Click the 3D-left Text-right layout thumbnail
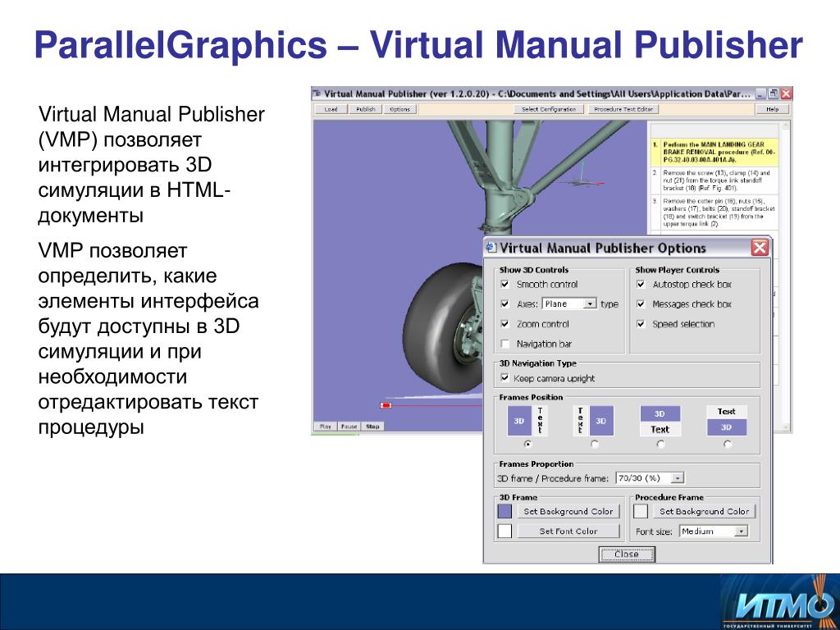The height and width of the screenshot is (630, 840). (x=527, y=421)
